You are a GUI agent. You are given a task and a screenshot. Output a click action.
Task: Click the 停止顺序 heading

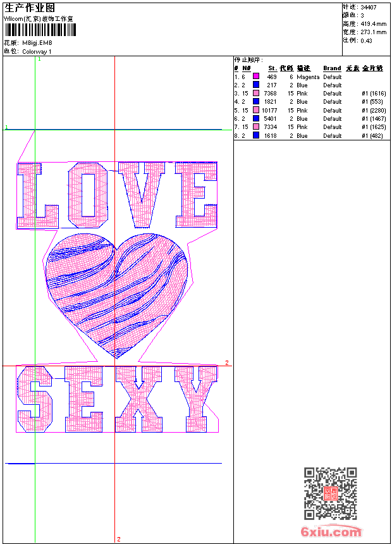(248, 60)
